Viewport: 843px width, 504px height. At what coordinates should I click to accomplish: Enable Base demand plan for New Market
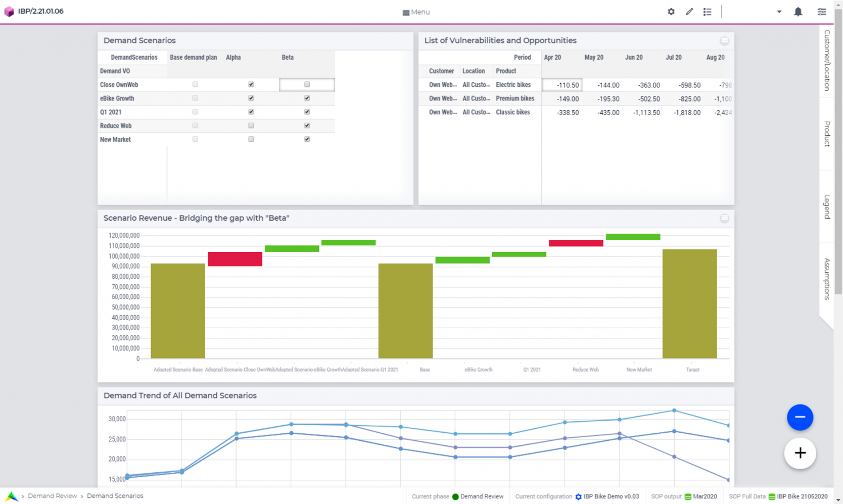click(x=195, y=139)
